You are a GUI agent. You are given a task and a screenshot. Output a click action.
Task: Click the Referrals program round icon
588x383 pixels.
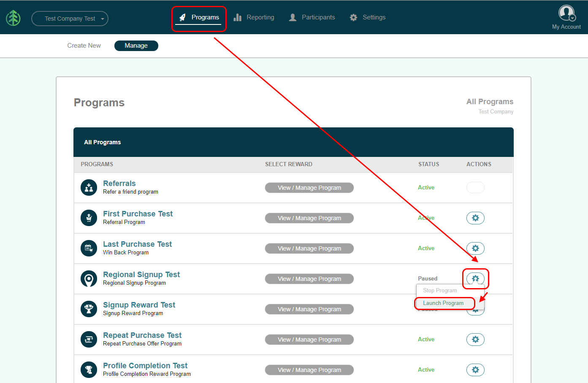(x=89, y=188)
